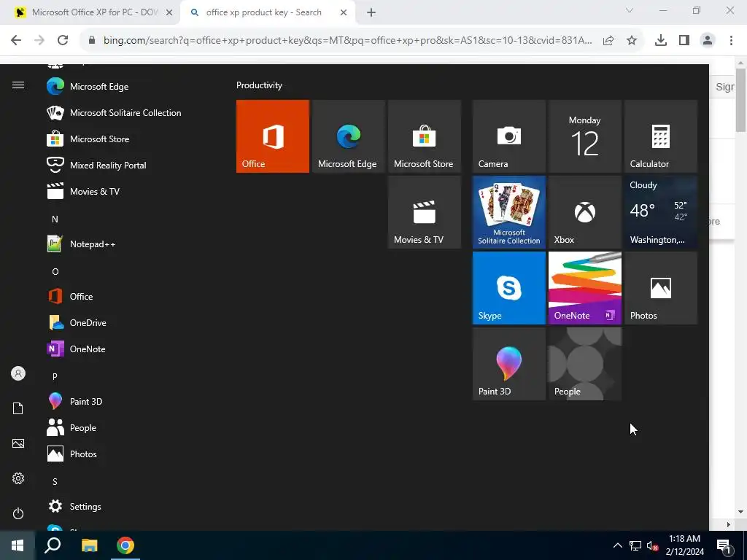
Task: Click the Productivity group heading
Action: pyautogui.click(x=259, y=85)
